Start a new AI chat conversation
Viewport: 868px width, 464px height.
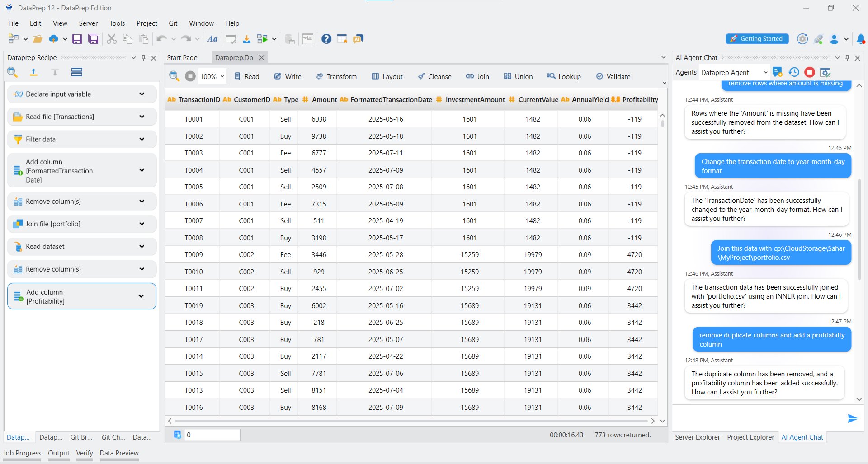777,72
